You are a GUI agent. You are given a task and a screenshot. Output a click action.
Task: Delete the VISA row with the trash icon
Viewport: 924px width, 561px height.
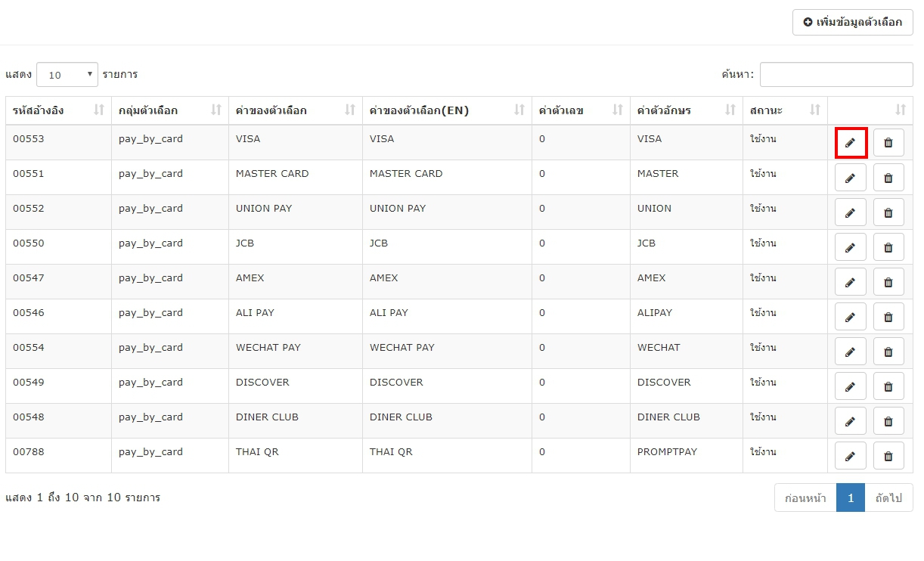click(x=888, y=142)
